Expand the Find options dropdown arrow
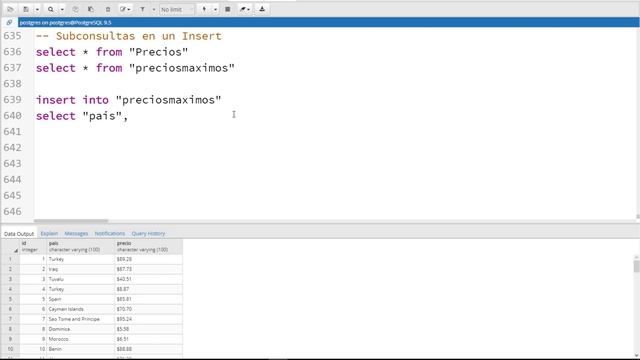This screenshot has width=640, height=360. pyautogui.click(x=62, y=9)
